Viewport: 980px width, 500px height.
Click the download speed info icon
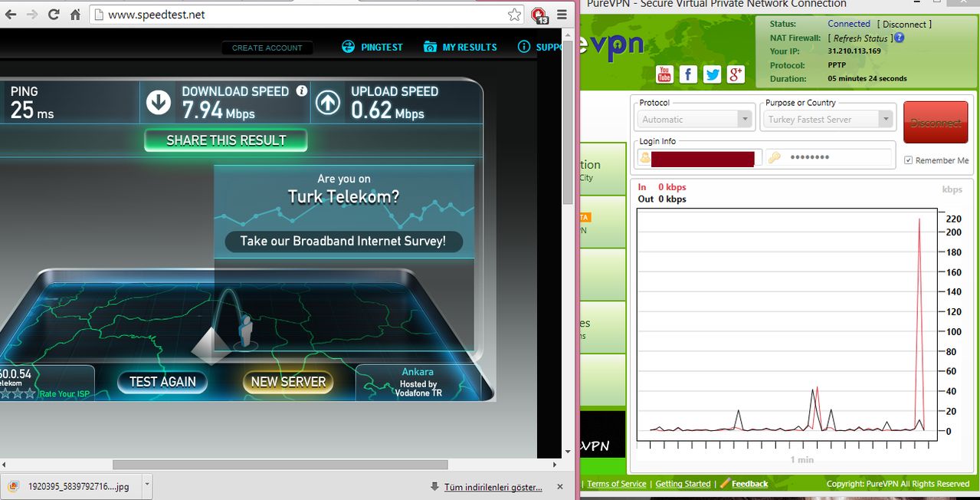pyautogui.click(x=302, y=90)
